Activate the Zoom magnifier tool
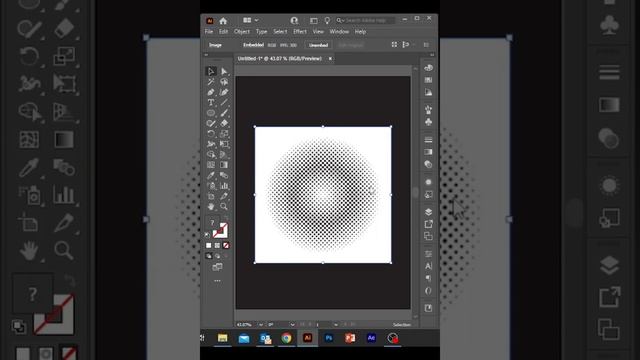This screenshot has width=640, height=360. (224, 207)
